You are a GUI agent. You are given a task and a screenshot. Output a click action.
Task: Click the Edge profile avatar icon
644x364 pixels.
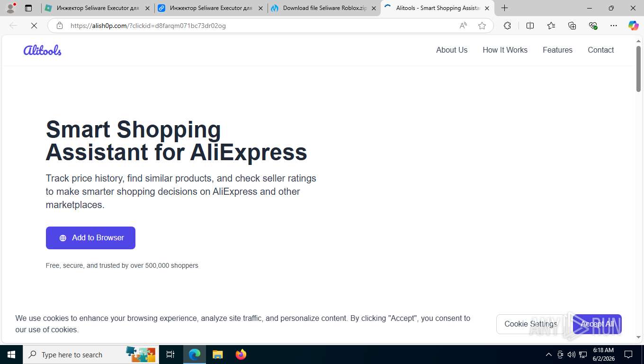coord(10,8)
